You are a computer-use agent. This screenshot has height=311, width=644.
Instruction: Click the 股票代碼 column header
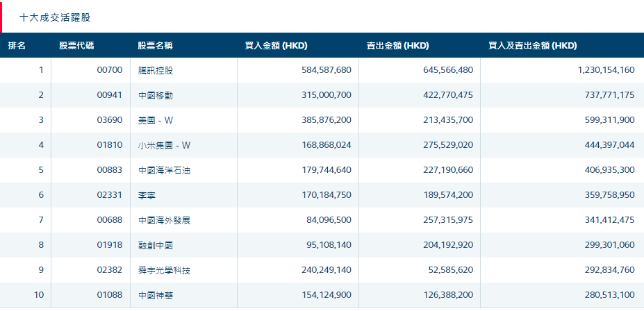click(76, 46)
